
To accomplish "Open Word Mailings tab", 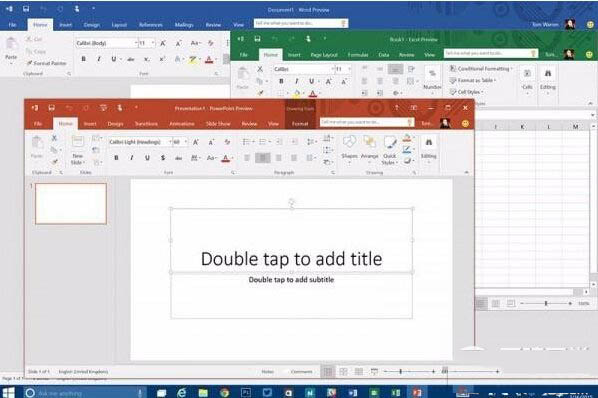I will click(x=184, y=25).
